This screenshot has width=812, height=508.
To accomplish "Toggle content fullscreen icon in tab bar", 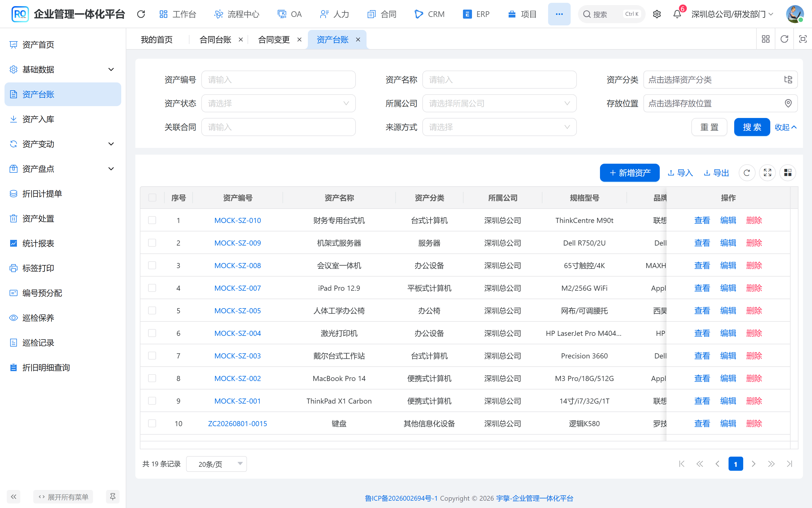I will (803, 39).
